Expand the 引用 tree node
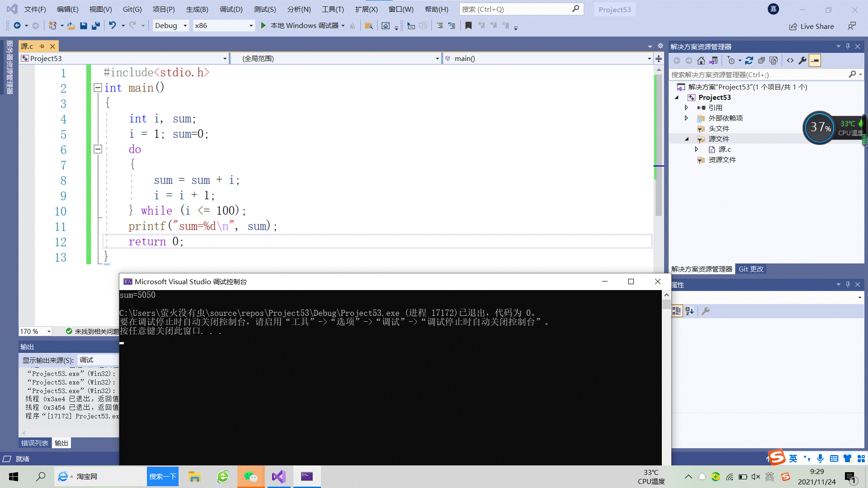 point(686,108)
